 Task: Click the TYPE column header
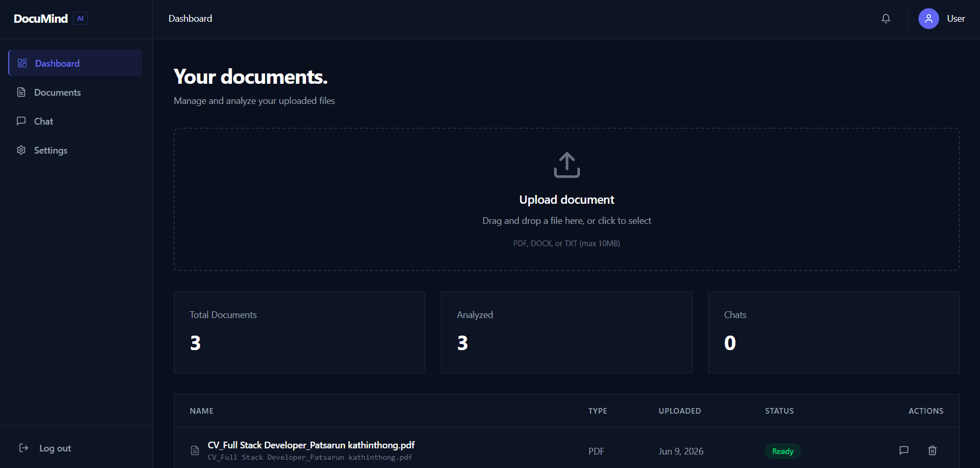click(598, 411)
